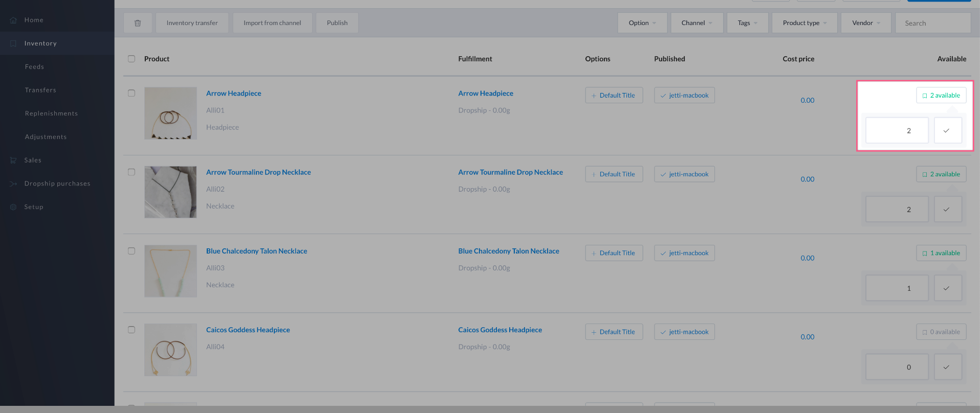Open Feeds in sidebar menu
The width and height of the screenshot is (980, 413).
[34, 67]
